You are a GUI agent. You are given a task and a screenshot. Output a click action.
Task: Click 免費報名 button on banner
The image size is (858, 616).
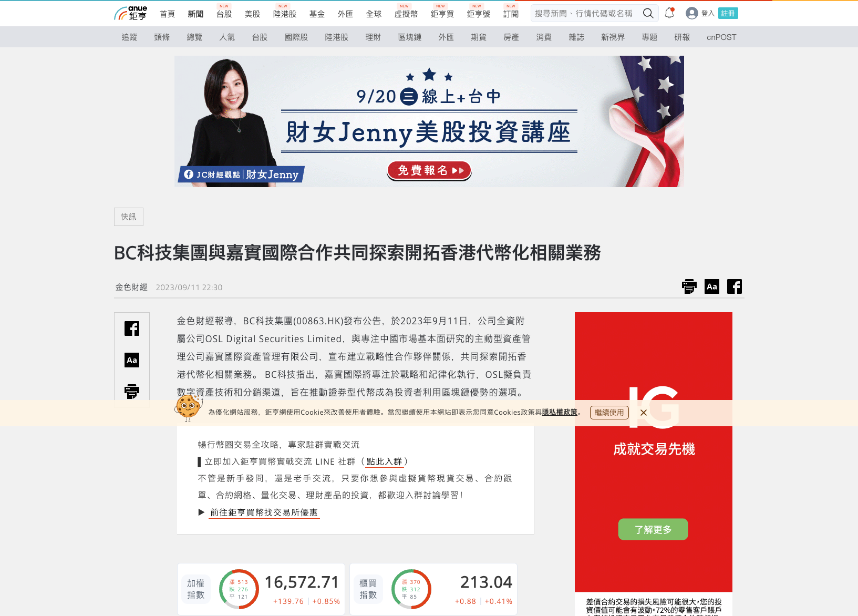click(429, 170)
